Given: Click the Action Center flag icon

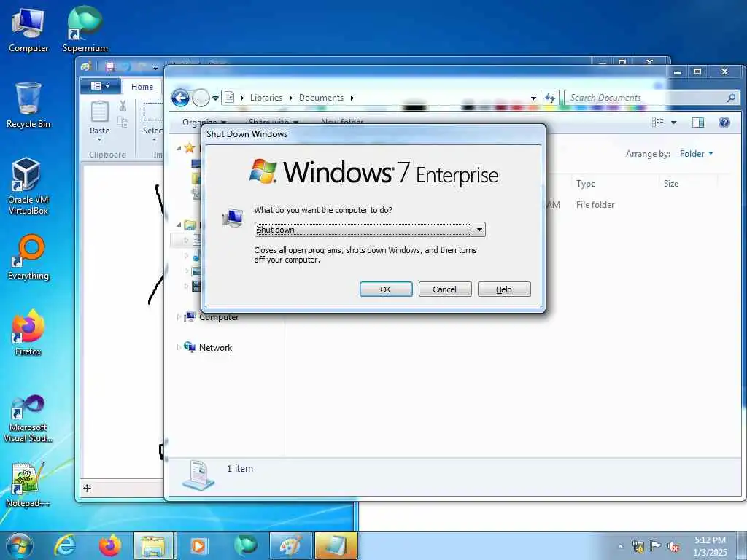Looking at the screenshot, I should click(x=656, y=546).
